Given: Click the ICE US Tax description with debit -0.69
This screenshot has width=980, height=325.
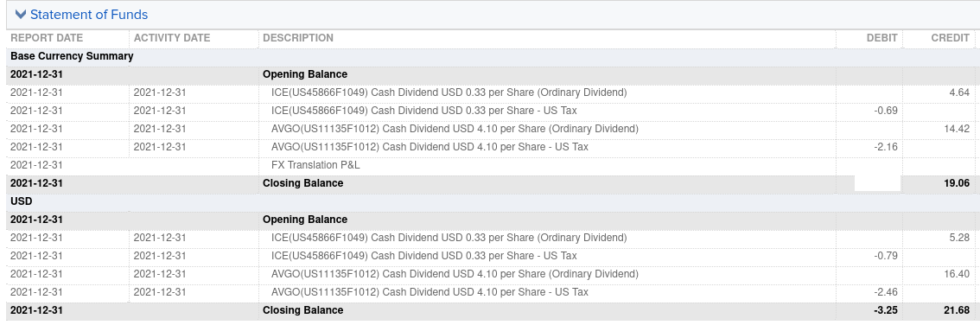Looking at the screenshot, I should (423, 111).
